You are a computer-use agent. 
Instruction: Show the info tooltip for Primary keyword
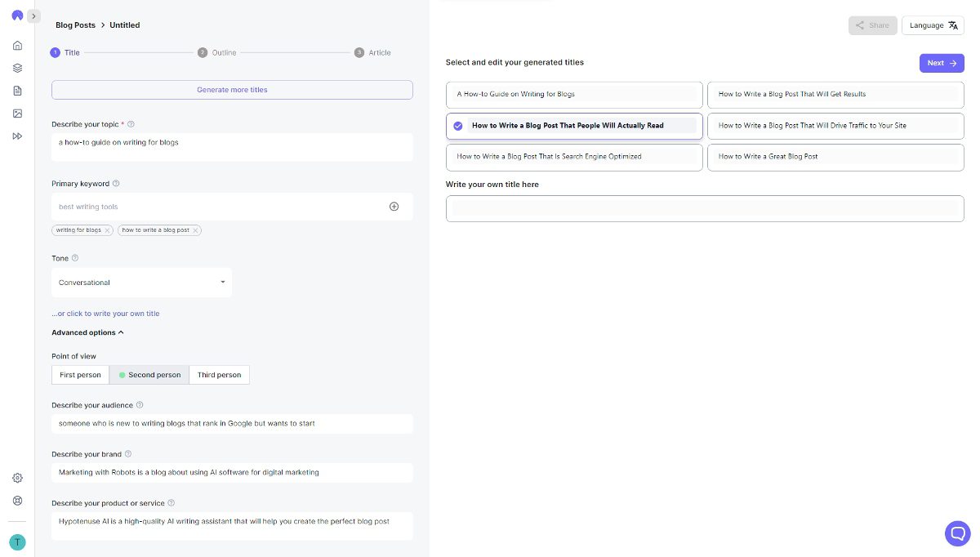116,184
